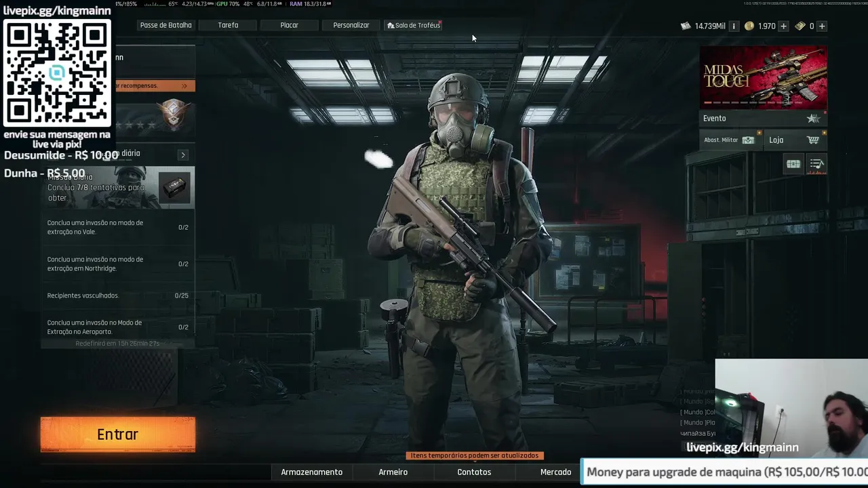The image size is (868, 488).
Task: Open the Midas Touch banner
Action: point(763,77)
